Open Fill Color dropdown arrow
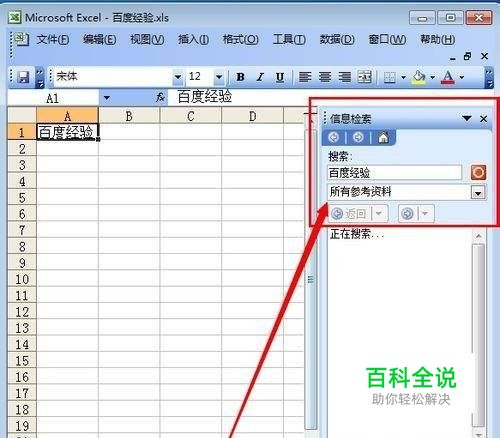This screenshot has height=438, width=500. pyautogui.click(x=433, y=78)
